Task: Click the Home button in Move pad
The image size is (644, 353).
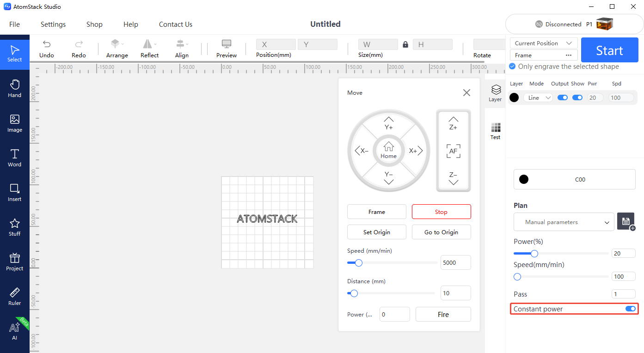Action: (389, 151)
